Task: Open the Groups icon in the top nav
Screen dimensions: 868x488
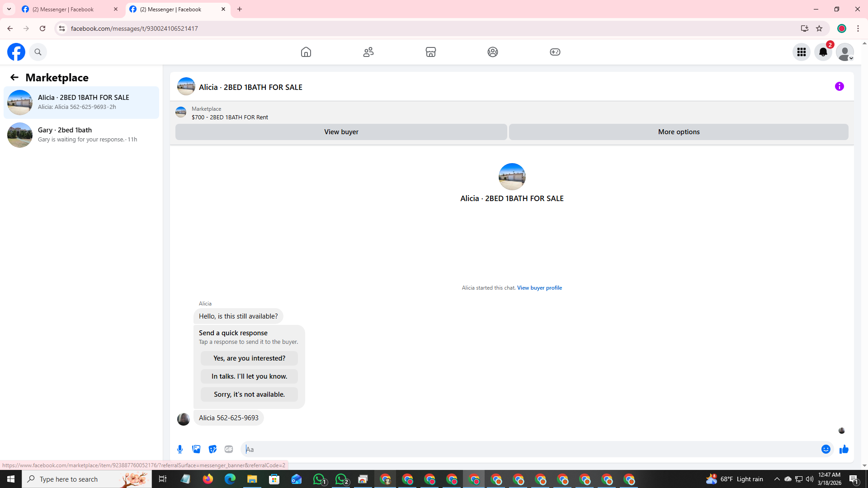Action: 493,52
